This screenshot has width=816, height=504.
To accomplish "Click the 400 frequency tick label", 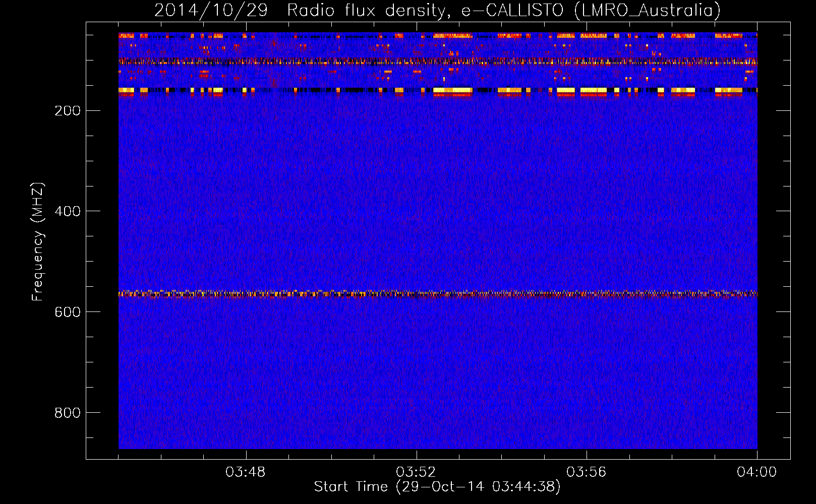I will 68,211.
